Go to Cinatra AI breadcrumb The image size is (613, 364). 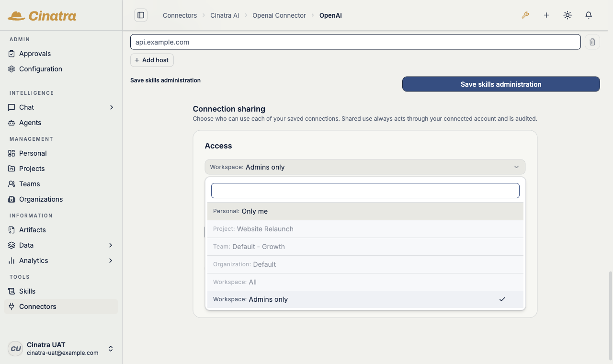225,15
